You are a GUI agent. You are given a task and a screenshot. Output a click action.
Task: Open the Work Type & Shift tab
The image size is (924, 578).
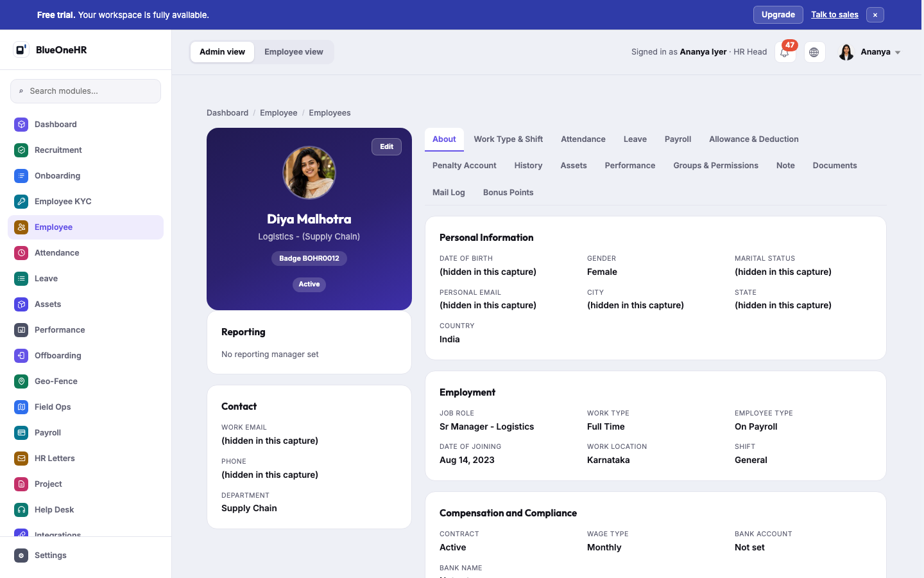click(x=508, y=139)
